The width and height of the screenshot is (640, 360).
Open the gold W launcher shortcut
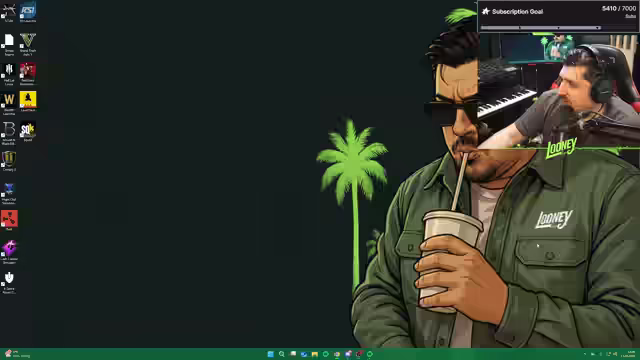point(9,103)
